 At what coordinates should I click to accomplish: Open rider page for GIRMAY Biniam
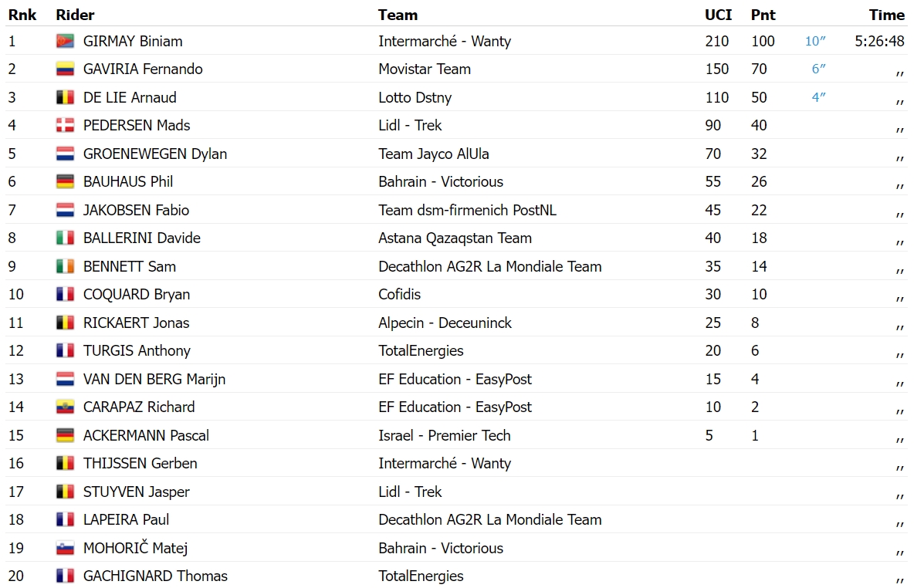click(133, 41)
